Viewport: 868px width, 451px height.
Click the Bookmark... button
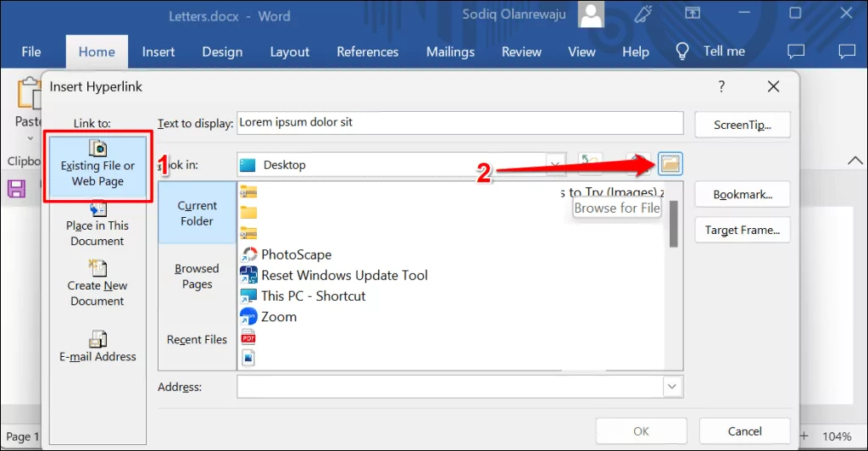click(x=743, y=194)
